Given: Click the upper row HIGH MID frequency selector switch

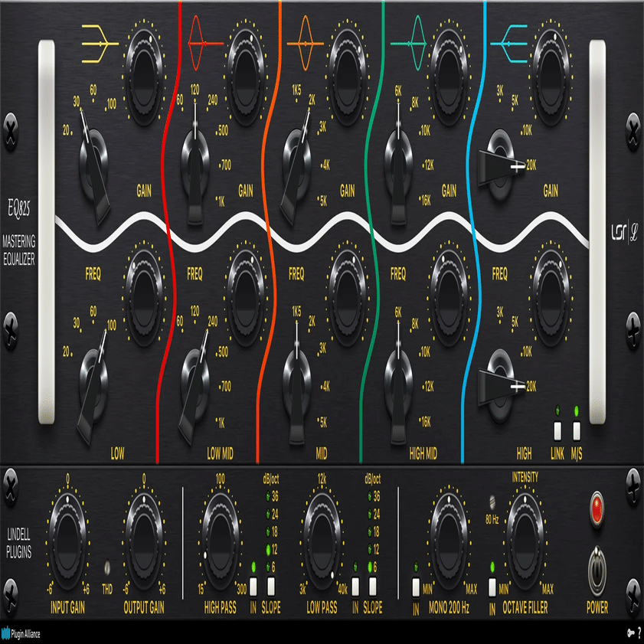Looking at the screenshot, I should coord(398,166).
